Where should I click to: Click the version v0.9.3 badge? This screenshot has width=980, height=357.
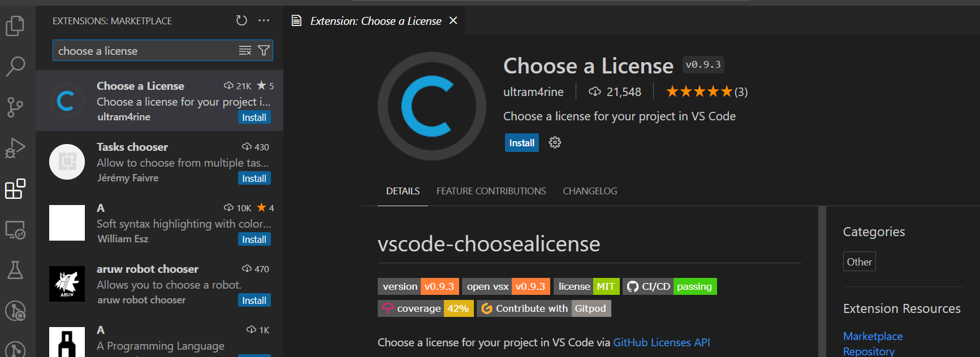tap(418, 286)
